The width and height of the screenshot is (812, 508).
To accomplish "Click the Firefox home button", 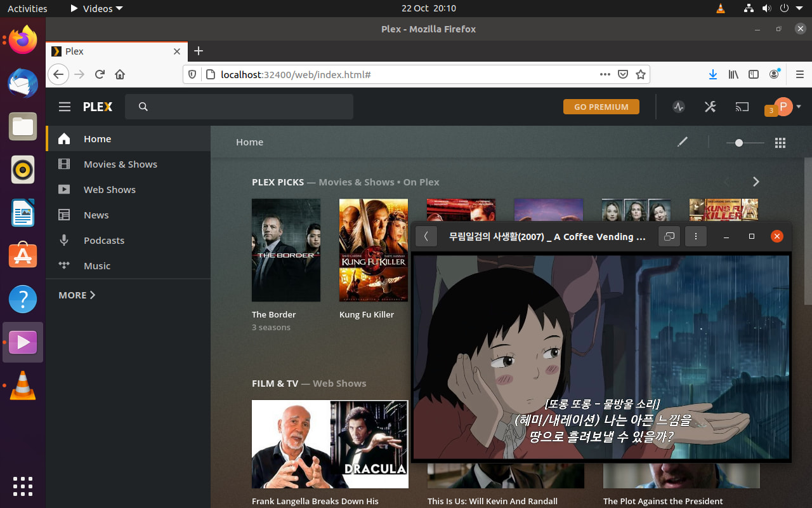I will (x=120, y=74).
